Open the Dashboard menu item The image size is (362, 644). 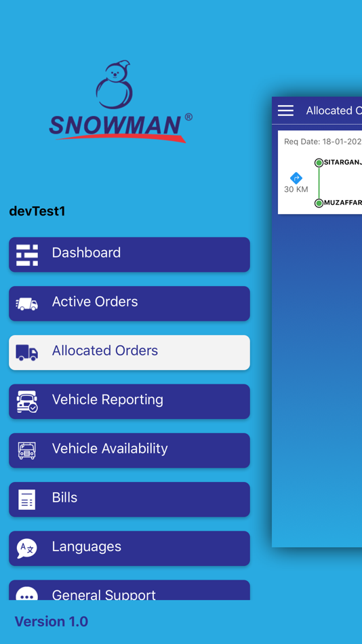pos(129,255)
